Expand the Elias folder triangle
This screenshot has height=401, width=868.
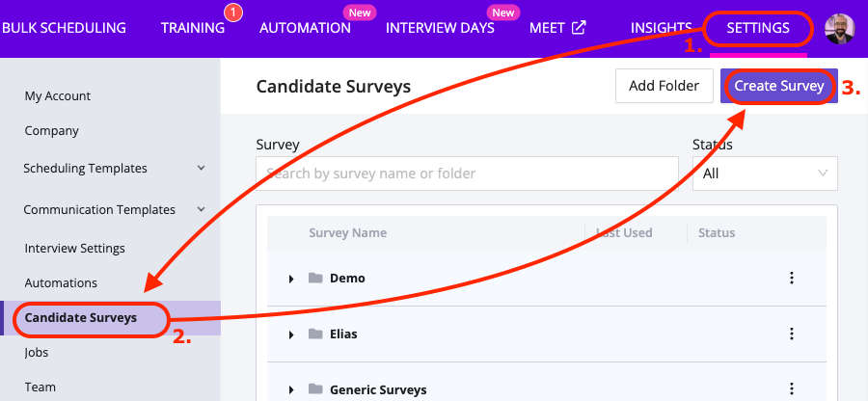(x=291, y=334)
